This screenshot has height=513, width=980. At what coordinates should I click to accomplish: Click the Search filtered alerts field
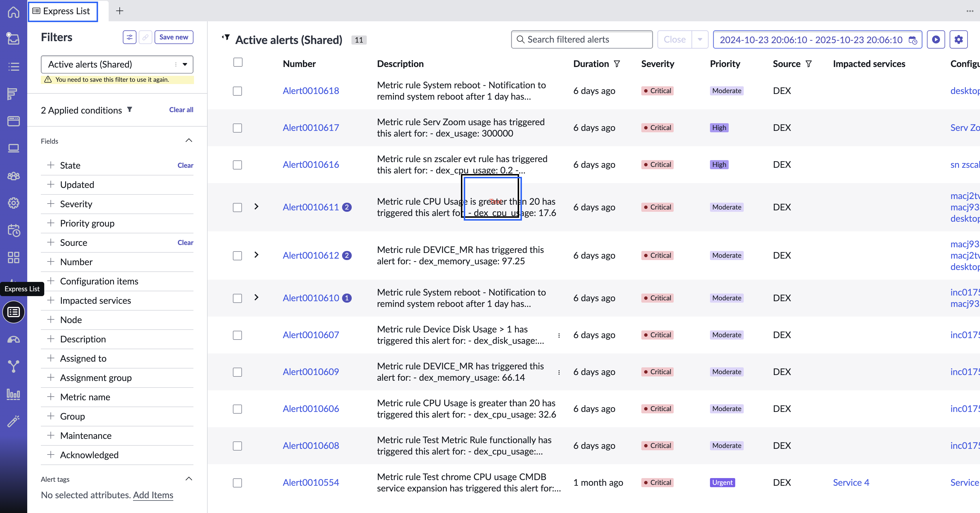point(582,40)
